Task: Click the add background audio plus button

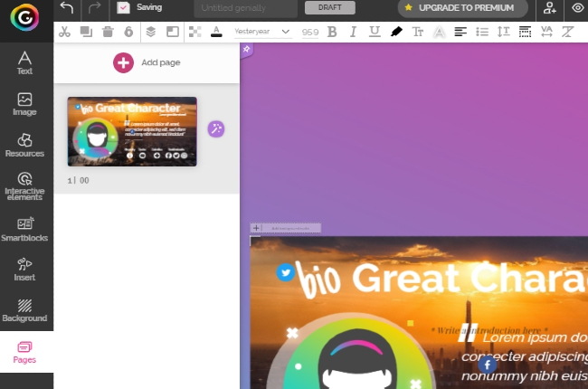Action: (x=256, y=228)
